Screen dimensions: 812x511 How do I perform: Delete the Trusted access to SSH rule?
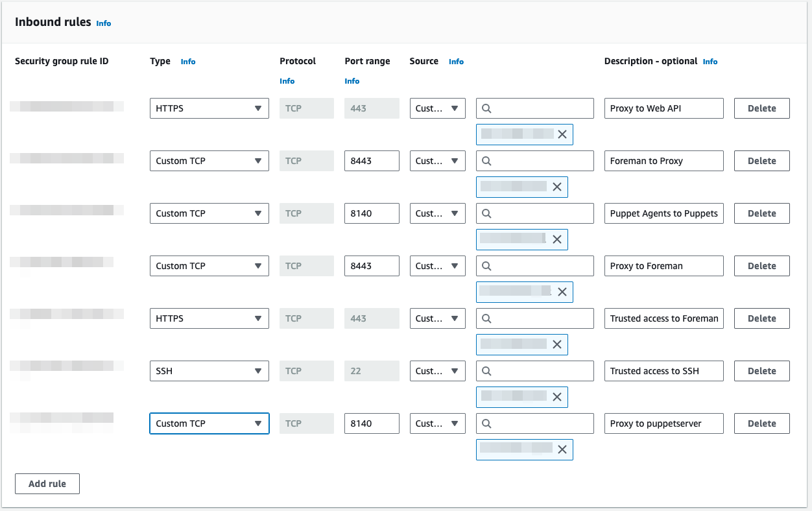click(761, 371)
